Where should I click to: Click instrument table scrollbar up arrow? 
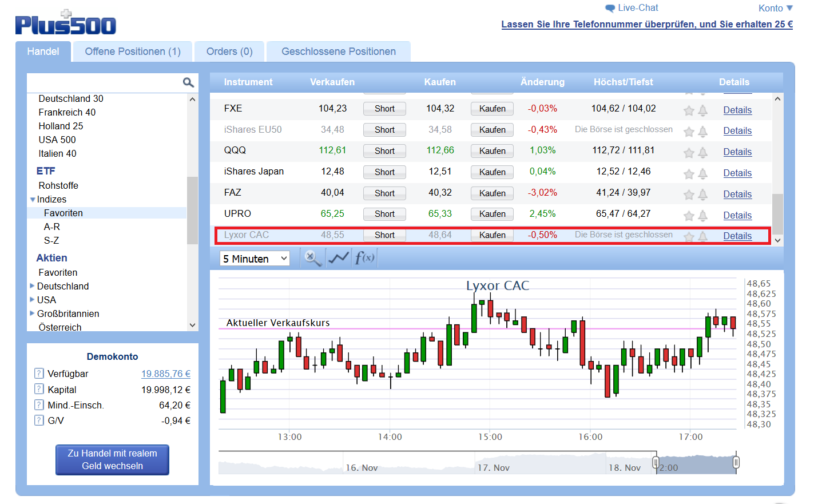tap(777, 99)
